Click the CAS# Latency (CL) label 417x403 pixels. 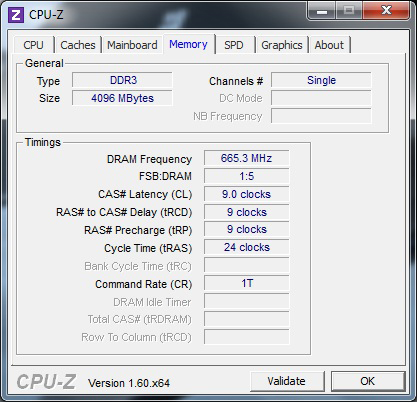click(x=145, y=194)
